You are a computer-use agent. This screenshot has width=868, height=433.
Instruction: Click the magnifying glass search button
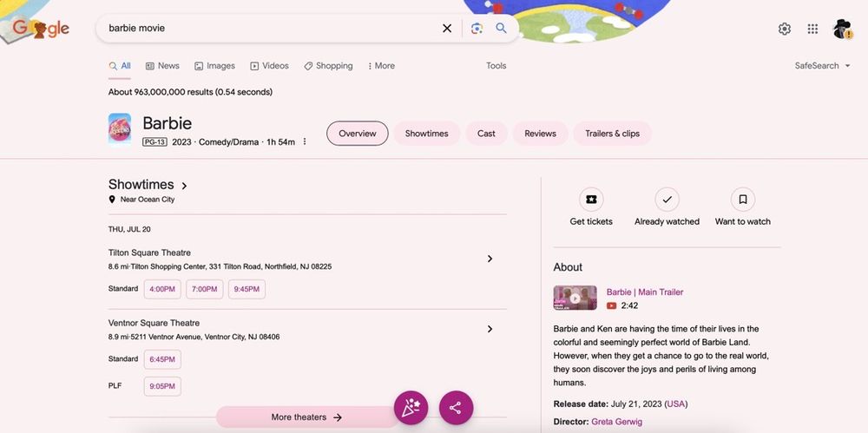pos(501,29)
